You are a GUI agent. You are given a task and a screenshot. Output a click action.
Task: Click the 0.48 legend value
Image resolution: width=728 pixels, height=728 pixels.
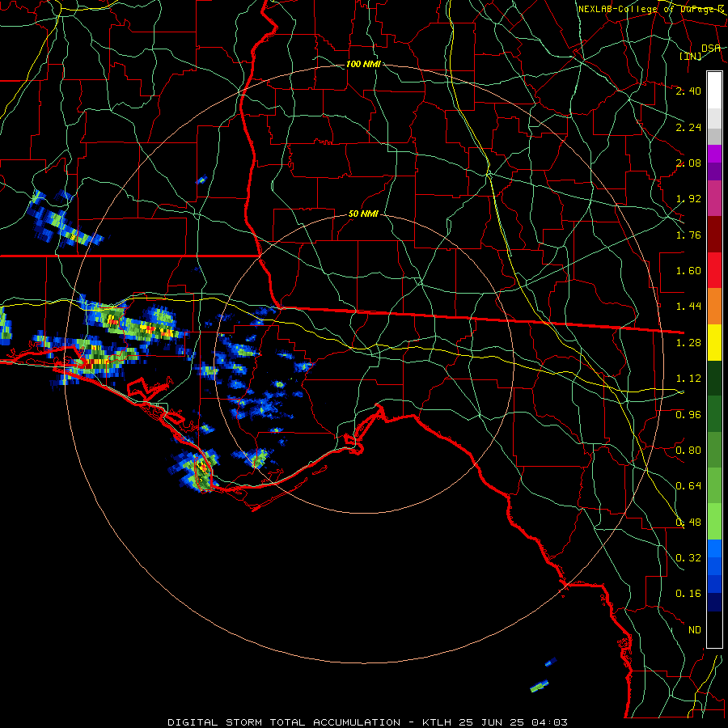(x=688, y=523)
